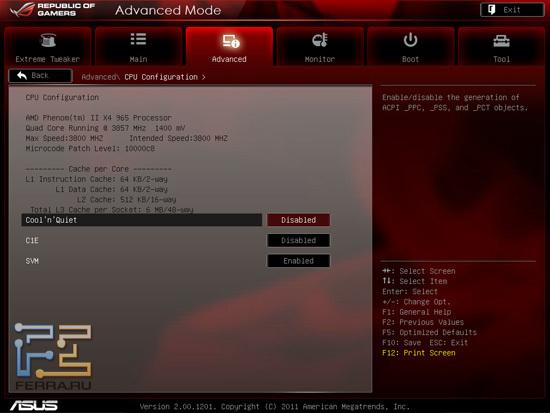Select the Cool'n'Quiet setting row
The height and width of the screenshot is (413, 550).
point(142,220)
